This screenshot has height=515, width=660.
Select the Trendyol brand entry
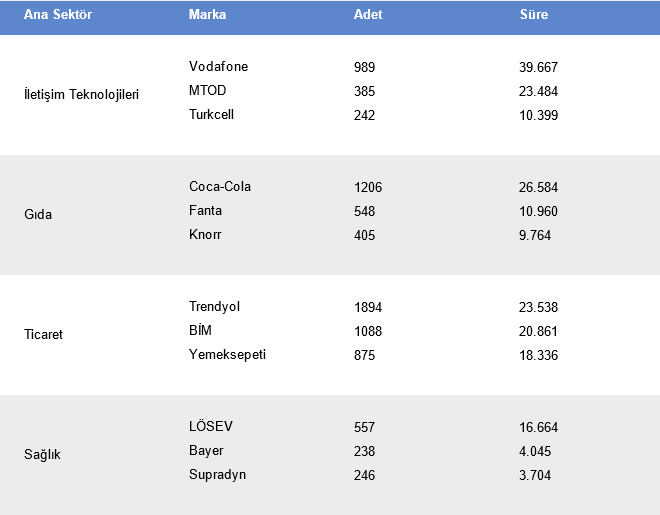click(214, 307)
